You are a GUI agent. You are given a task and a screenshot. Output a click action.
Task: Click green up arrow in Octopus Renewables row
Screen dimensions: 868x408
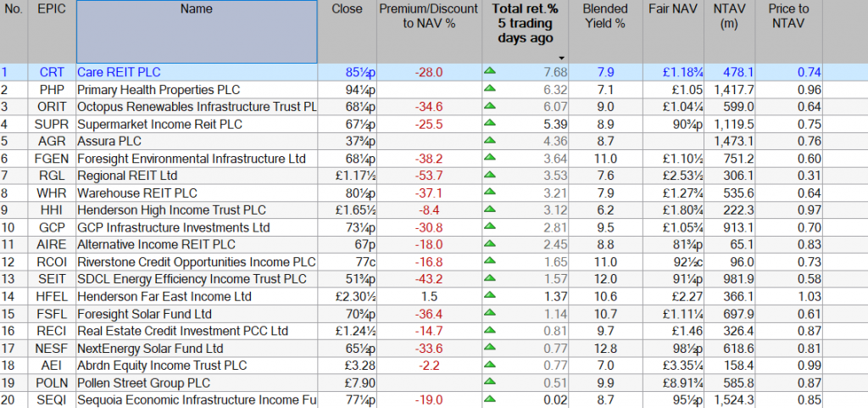click(x=489, y=105)
